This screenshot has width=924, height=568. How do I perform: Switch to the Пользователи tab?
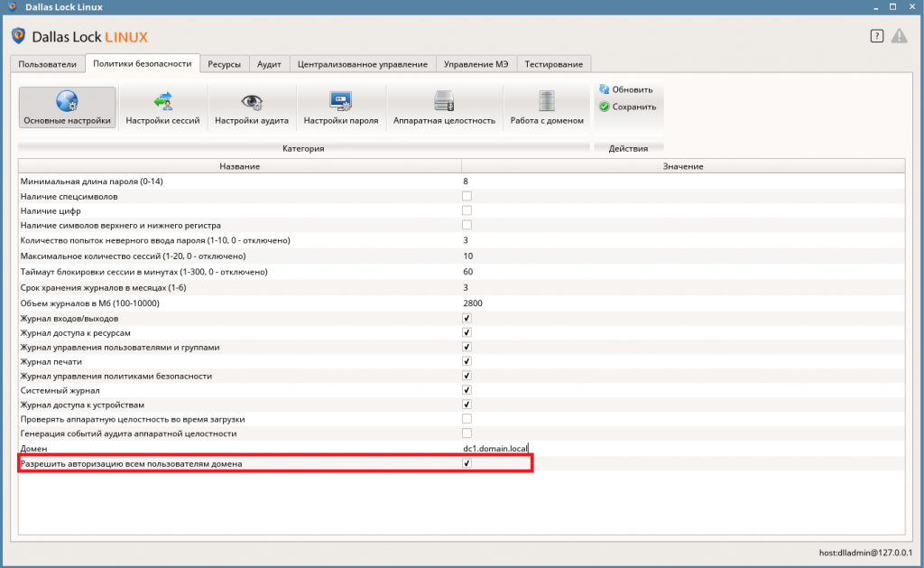pyautogui.click(x=47, y=64)
